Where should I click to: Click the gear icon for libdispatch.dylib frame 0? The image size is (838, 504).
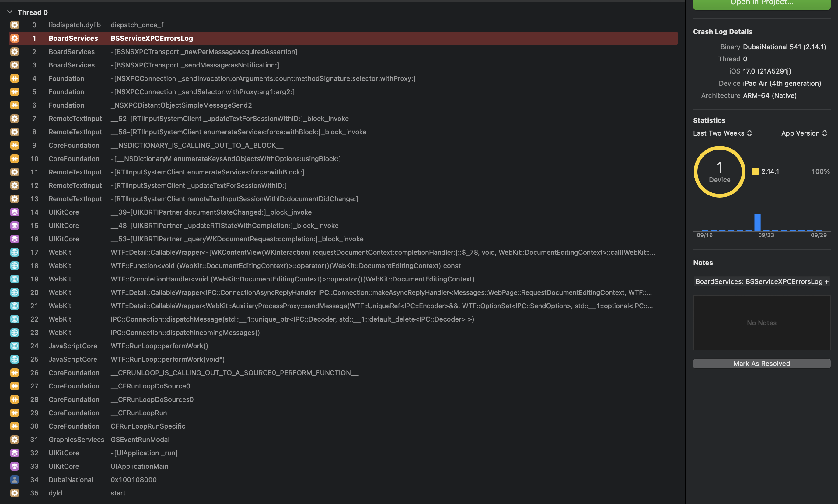point(14,25)
